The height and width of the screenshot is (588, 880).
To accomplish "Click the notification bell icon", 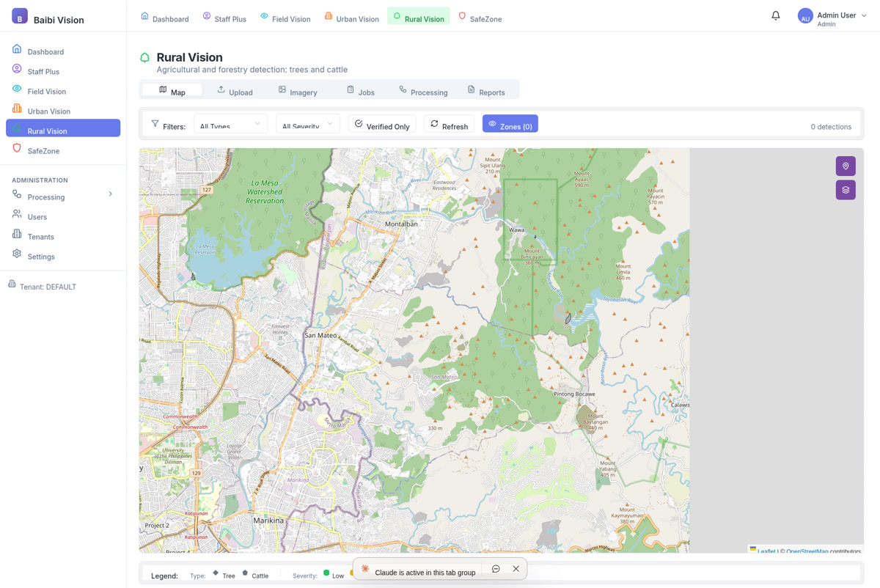I will coord(775,15).
